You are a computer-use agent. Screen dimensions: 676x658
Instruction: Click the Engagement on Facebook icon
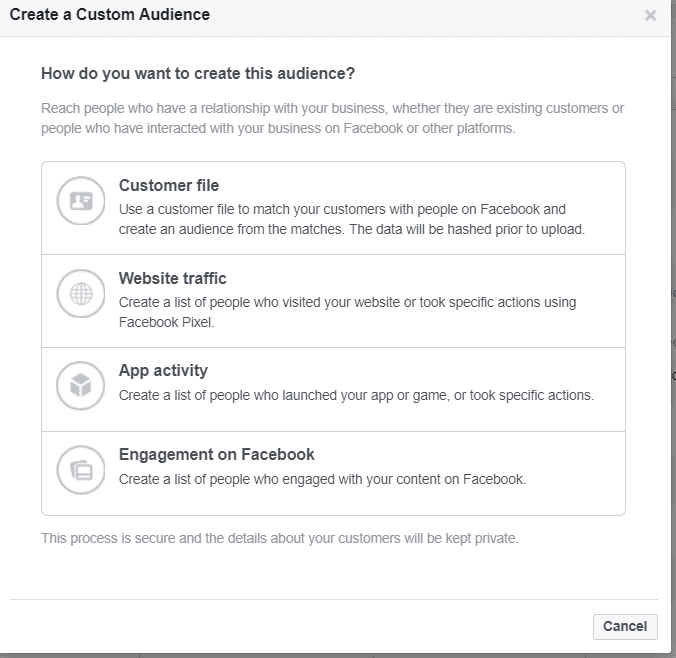[x=81, y=470]
